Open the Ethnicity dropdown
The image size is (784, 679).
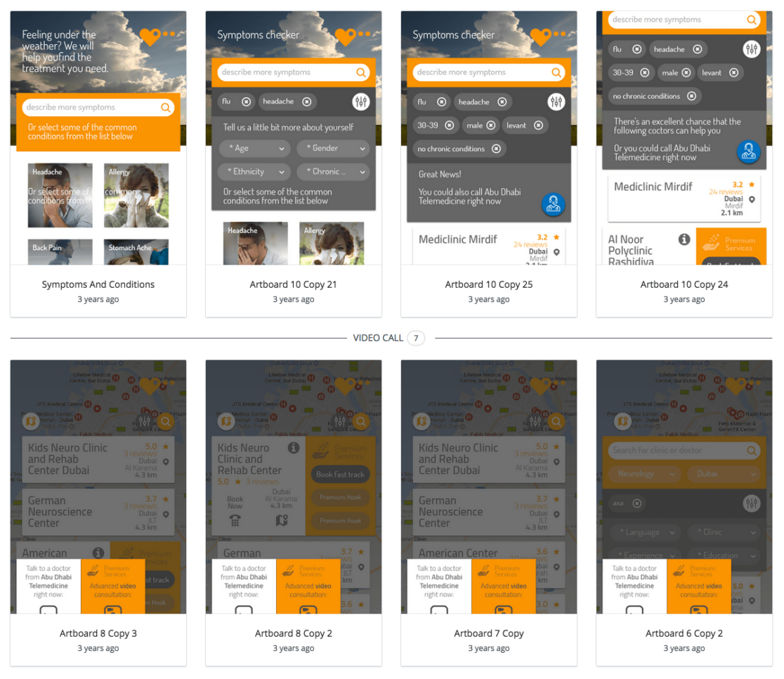pos(254,171)
